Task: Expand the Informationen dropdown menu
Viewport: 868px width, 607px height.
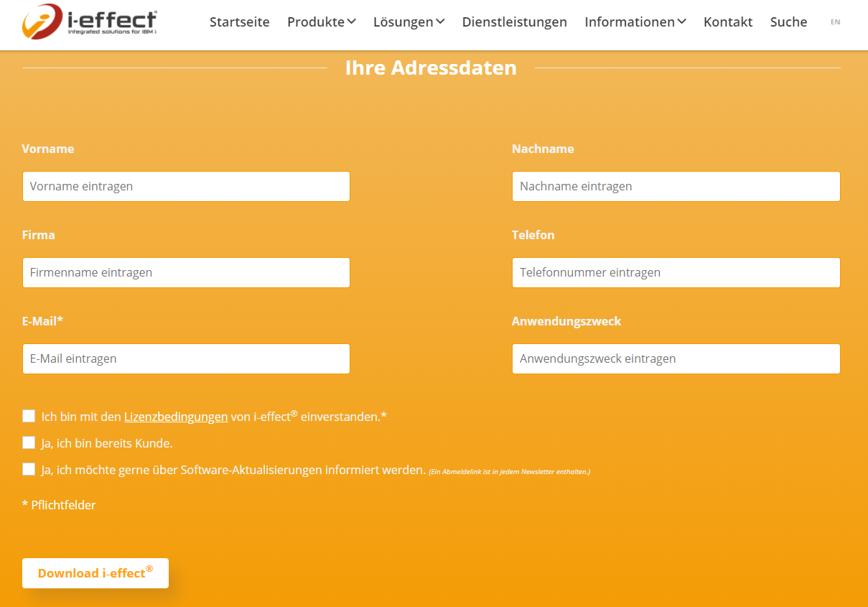Action: point(635,22)
